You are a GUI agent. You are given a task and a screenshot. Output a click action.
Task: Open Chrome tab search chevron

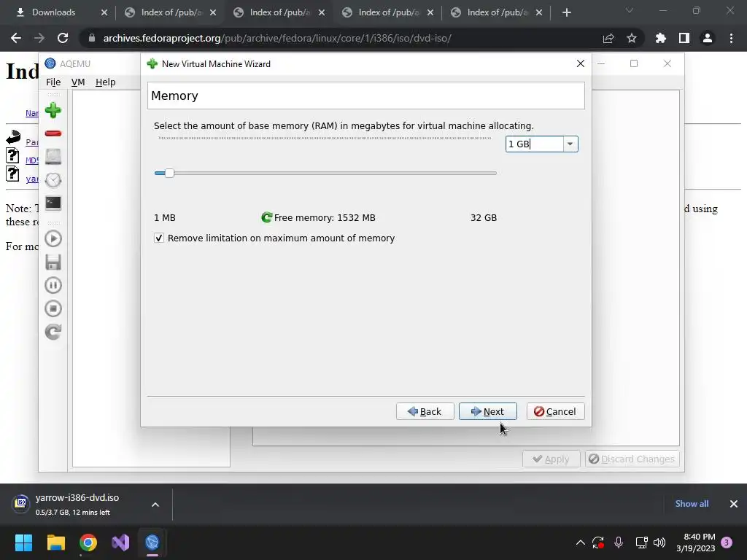pos(630,10)
